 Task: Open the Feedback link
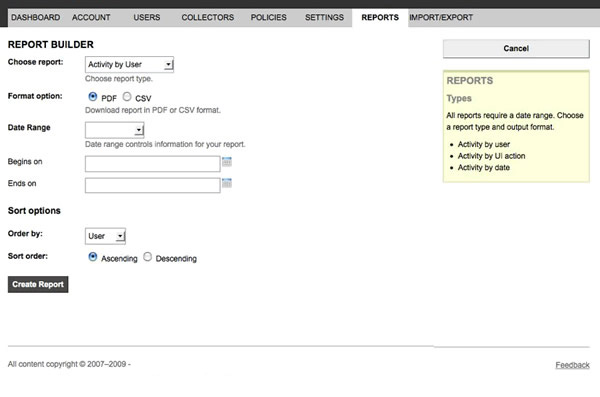click(x=572, y=365)
